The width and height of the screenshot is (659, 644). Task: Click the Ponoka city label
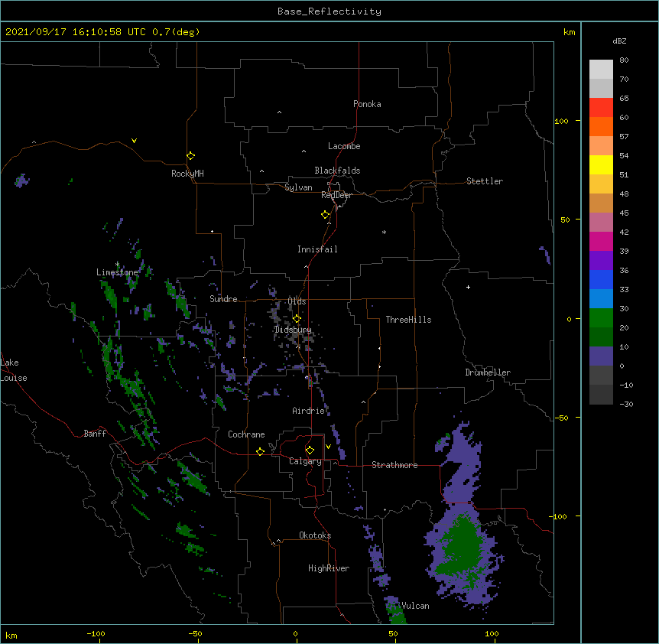[367, 104]
